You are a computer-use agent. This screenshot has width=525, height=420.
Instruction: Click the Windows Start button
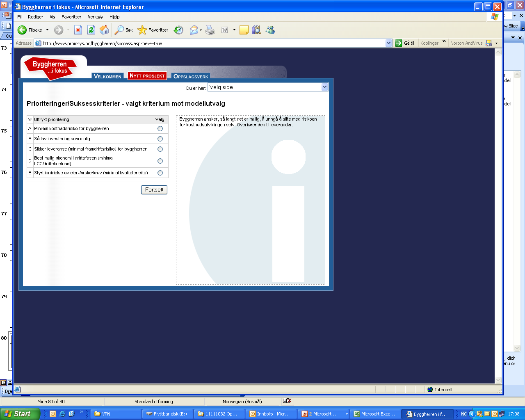point(20,414)
